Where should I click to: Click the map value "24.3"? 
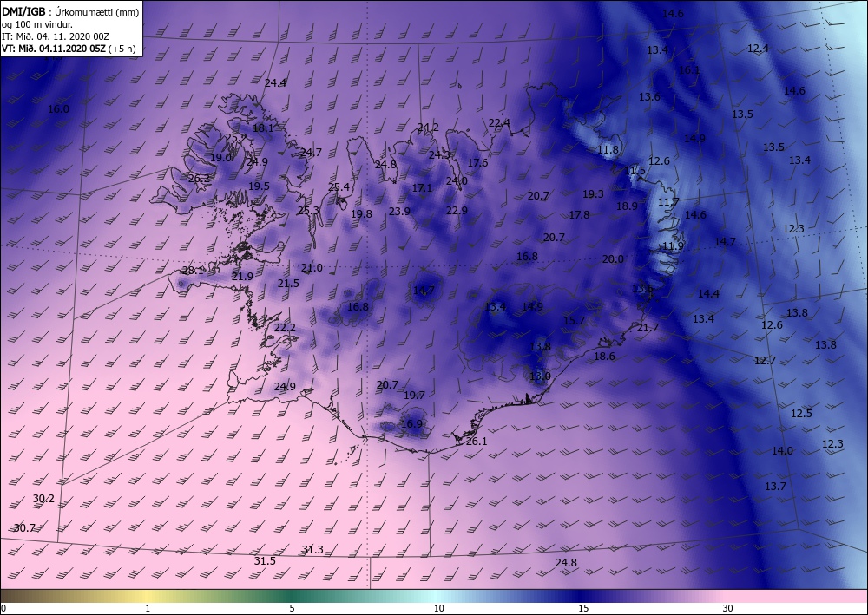439,155
